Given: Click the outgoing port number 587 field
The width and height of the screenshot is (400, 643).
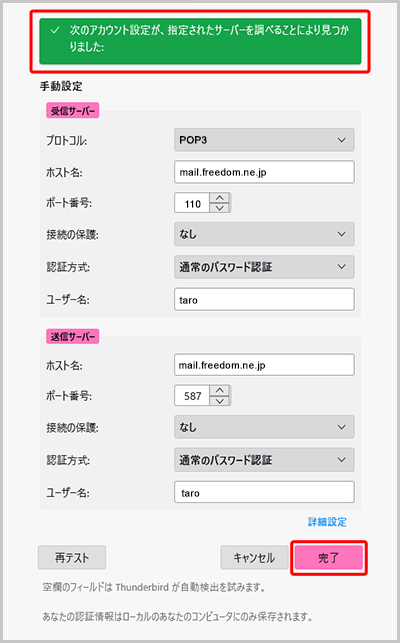Looking at the screenshot, I should pyautogui.click(x=192, y=396).
